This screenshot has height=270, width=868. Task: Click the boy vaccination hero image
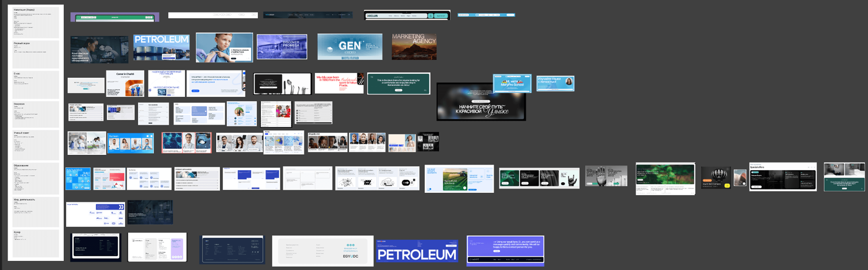[224, 47]
